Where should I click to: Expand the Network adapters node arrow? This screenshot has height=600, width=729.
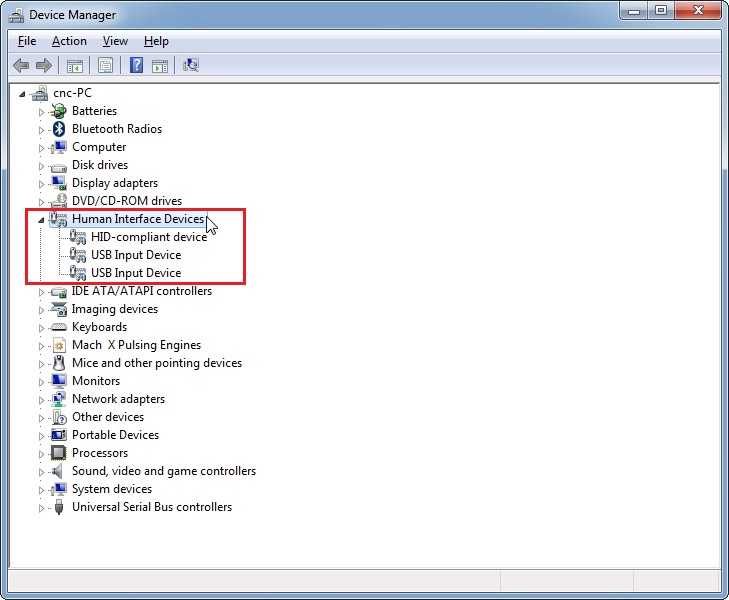[41, 400]
